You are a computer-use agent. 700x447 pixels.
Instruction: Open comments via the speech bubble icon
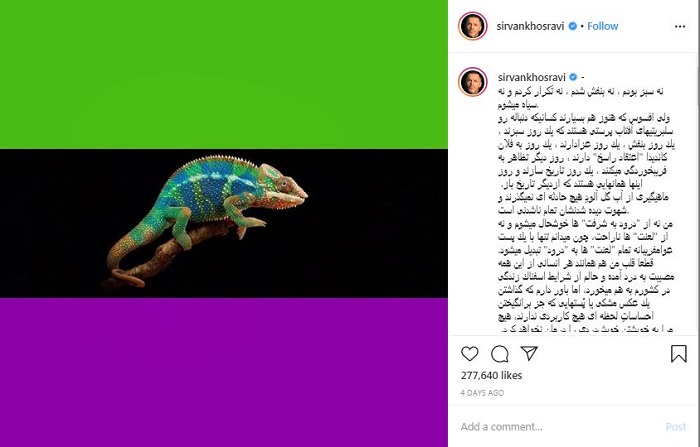(x=500, y=354)
